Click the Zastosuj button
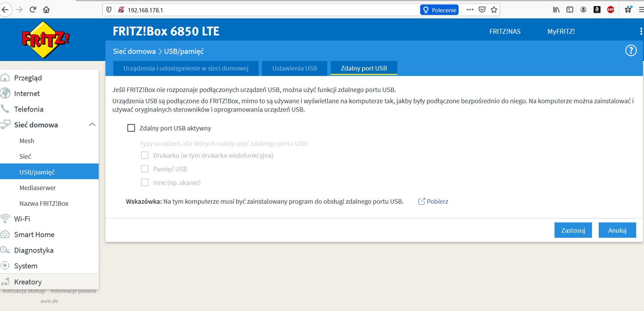The height and width of the screenshot is (311, 644). click(x=573, y=230)
